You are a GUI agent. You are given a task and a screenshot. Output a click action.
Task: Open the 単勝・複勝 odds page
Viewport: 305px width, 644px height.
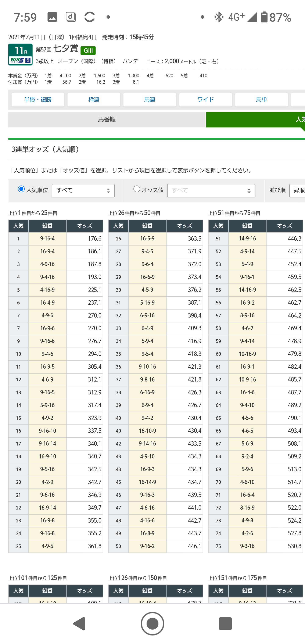(x=38, y=100)
